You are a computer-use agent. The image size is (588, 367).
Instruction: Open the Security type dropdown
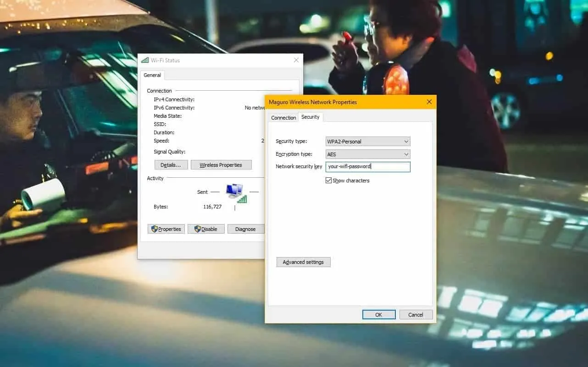(406, 141)
